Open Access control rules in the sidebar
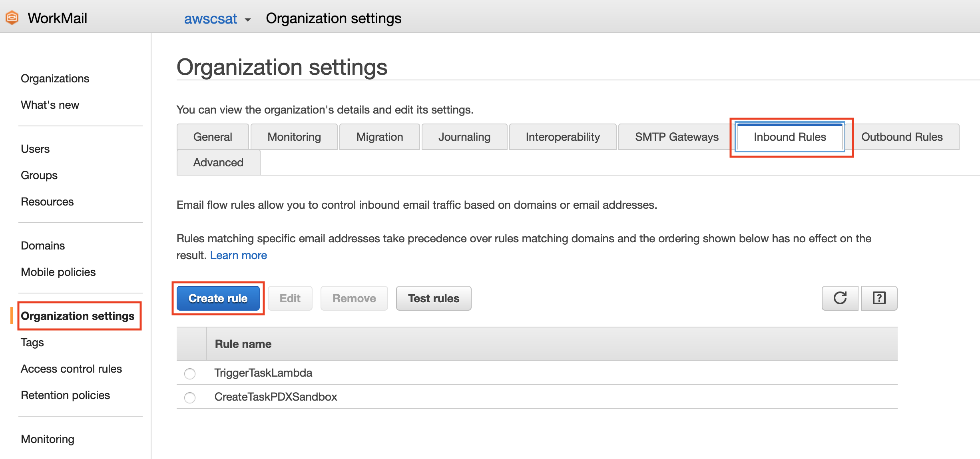980x459 pixels. [x=72, y=369]
